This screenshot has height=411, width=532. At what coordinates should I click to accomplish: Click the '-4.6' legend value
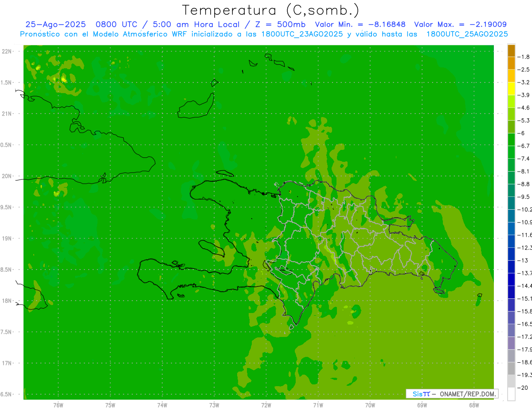click(x=524, y=108)
